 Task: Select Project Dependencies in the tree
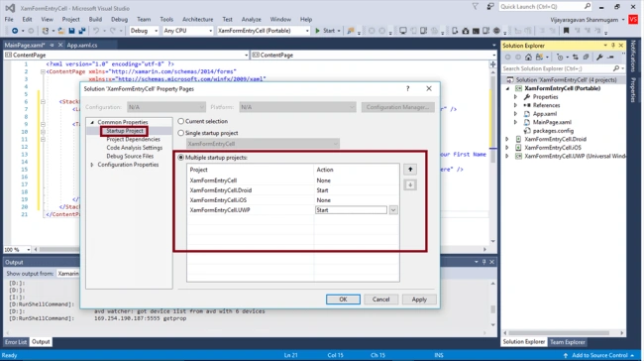coord(133,140)
